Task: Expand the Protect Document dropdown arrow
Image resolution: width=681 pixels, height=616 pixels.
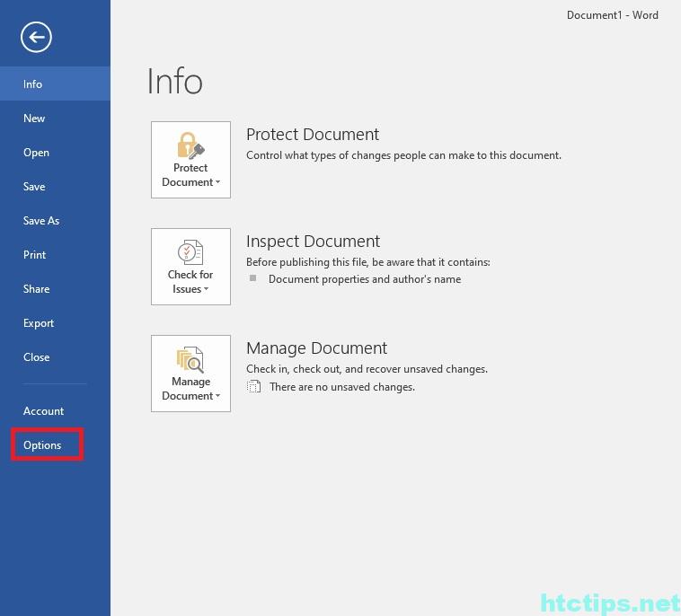Action: pyautogui.click(x=217, y=182)
